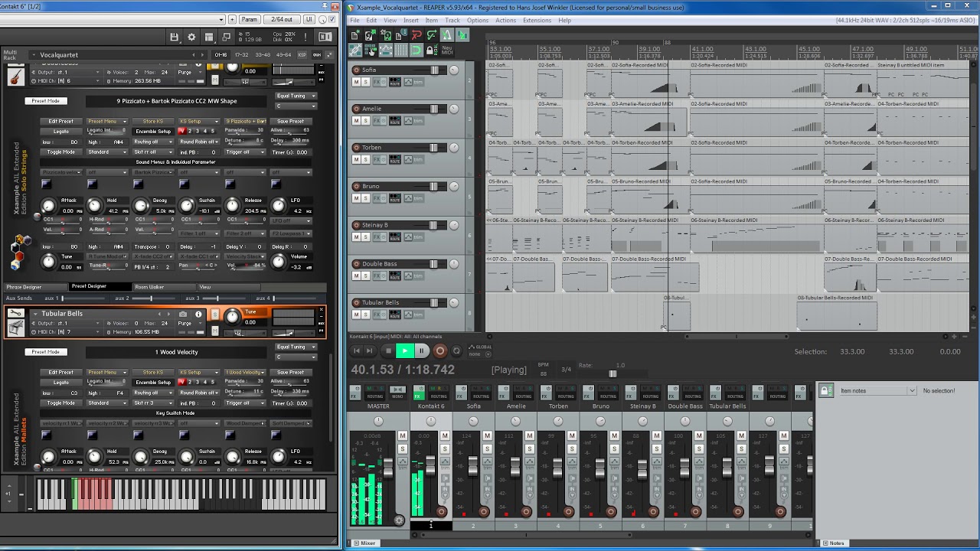Viewport: 980px width, 551px height.
Task: Select Kontakt rack page 17-32
Action: [241, 54]
